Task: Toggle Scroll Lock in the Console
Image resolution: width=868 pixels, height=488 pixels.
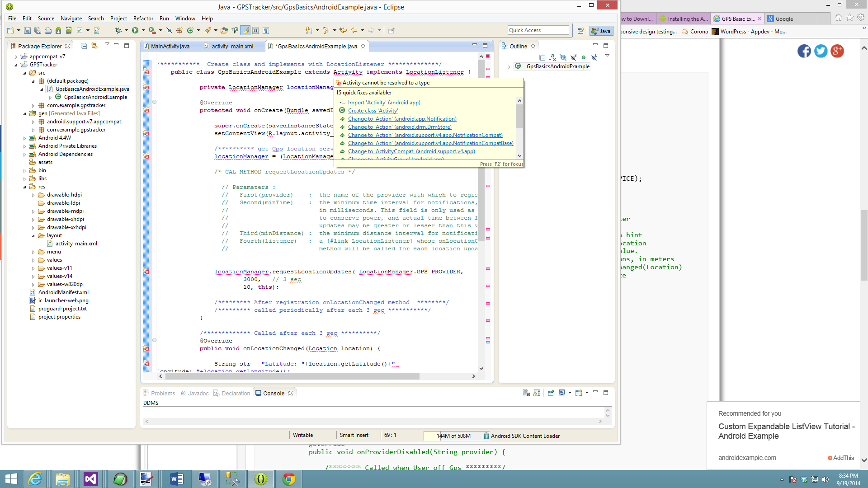Action: tap(537, 393)
